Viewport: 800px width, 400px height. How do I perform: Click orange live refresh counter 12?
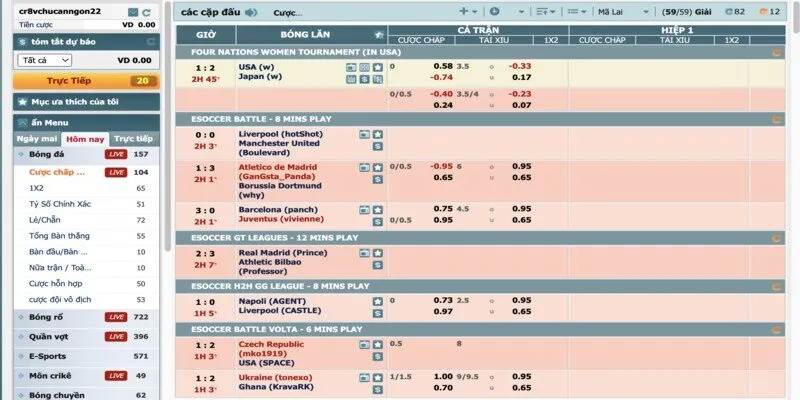point(769,12)
